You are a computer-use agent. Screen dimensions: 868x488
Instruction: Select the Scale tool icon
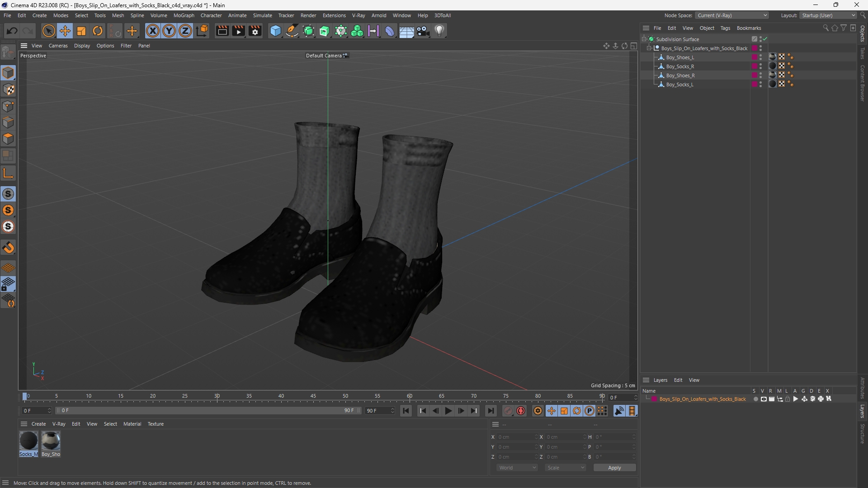pyautogui.click(x=81, y=31)
